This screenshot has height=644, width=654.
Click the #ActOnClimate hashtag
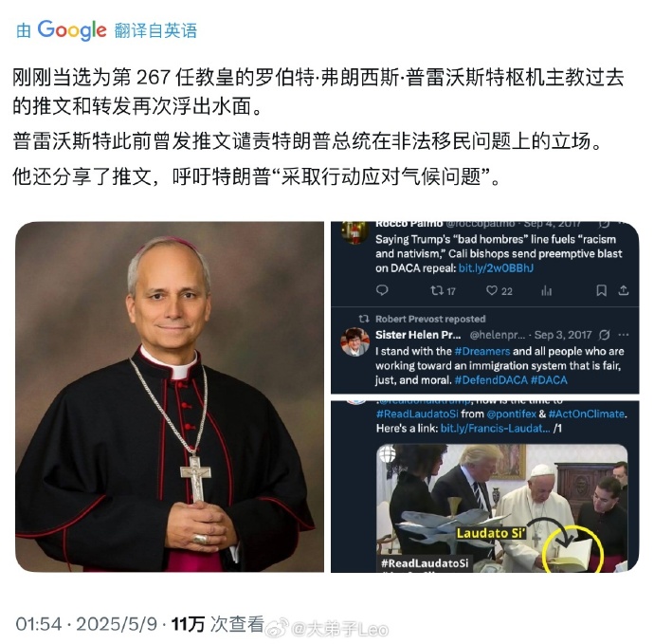(587, 414)
